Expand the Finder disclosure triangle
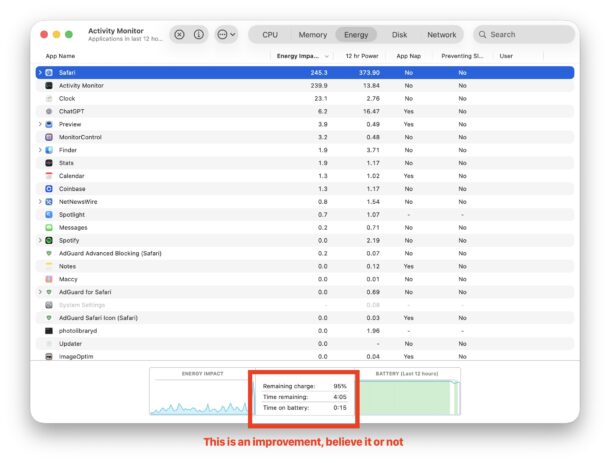Viewport: 610px width, 463px height. [40, 150]
